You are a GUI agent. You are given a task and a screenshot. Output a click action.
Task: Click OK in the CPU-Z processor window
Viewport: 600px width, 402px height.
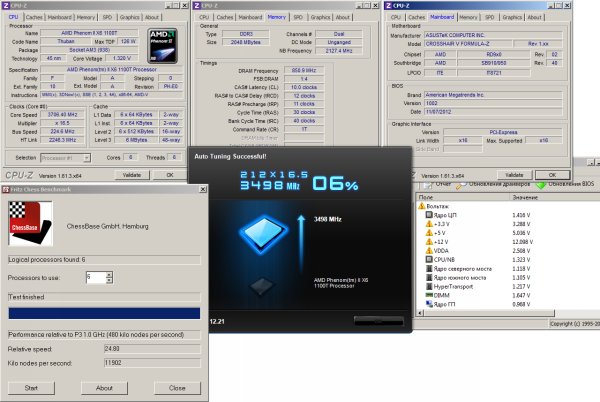tap(170, 175)
